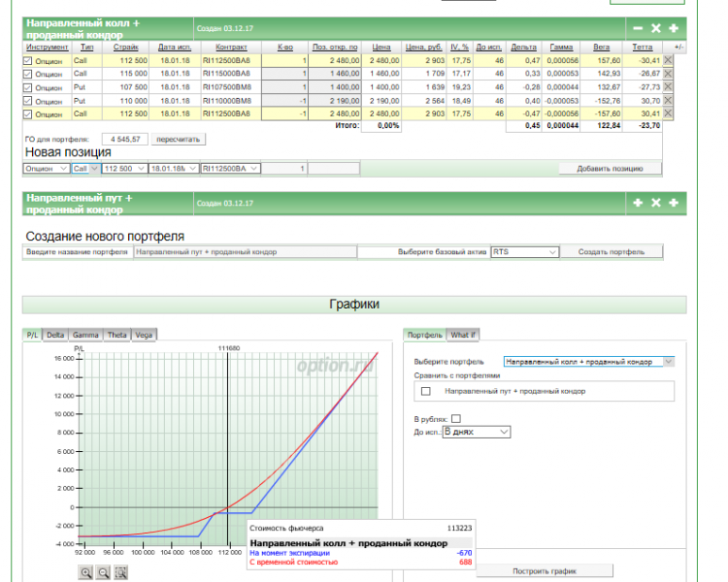Click the Добавить позицию button

tap(610, 169)
